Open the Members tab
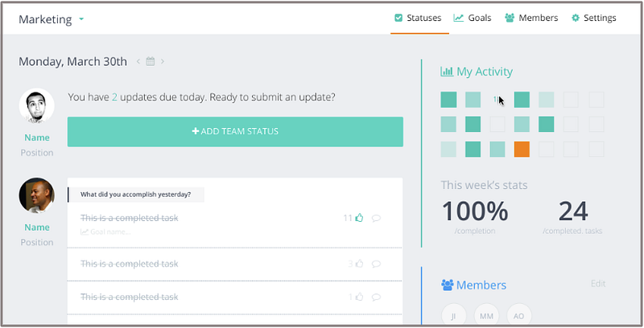 531,18
